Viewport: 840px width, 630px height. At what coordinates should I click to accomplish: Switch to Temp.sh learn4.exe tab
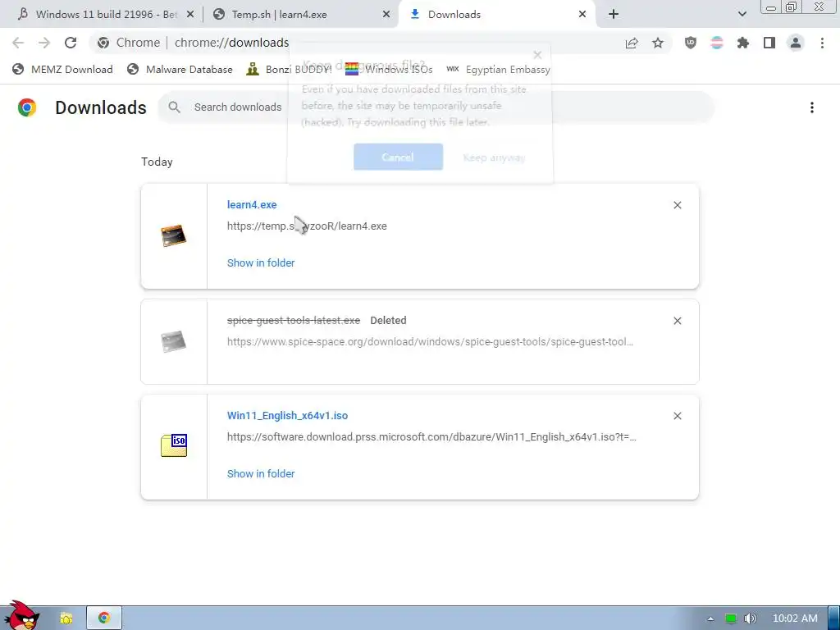tap(302, 15)
